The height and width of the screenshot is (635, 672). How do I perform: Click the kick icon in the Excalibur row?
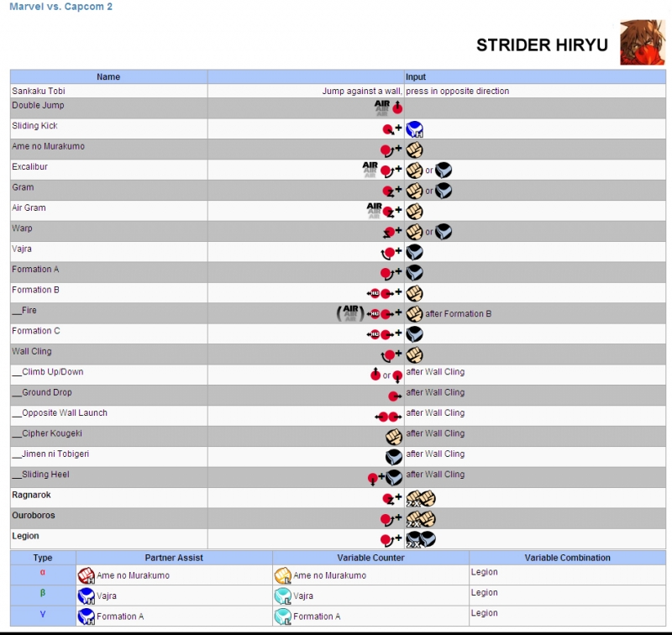(444, 171)
